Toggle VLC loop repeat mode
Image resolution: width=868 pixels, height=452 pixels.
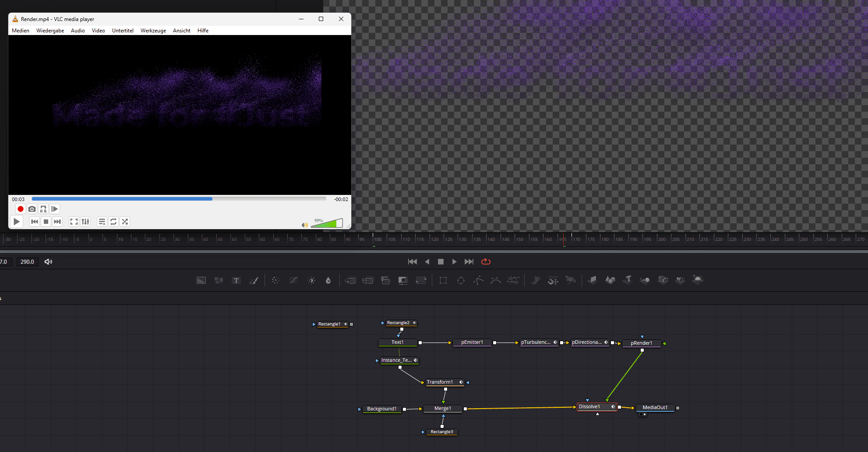tap(113, 222)
